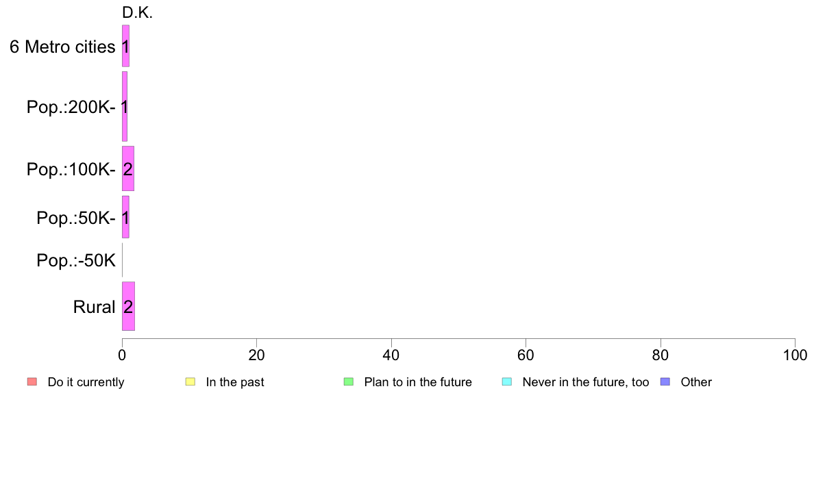Click the blue 'Other' legend swatch

click(x=665, y=382)
